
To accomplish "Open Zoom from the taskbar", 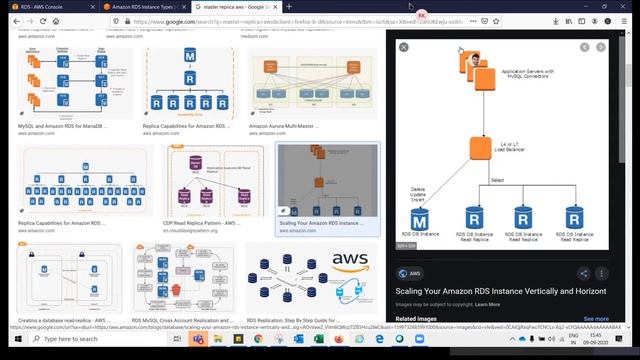I will (x=419, y=339).
